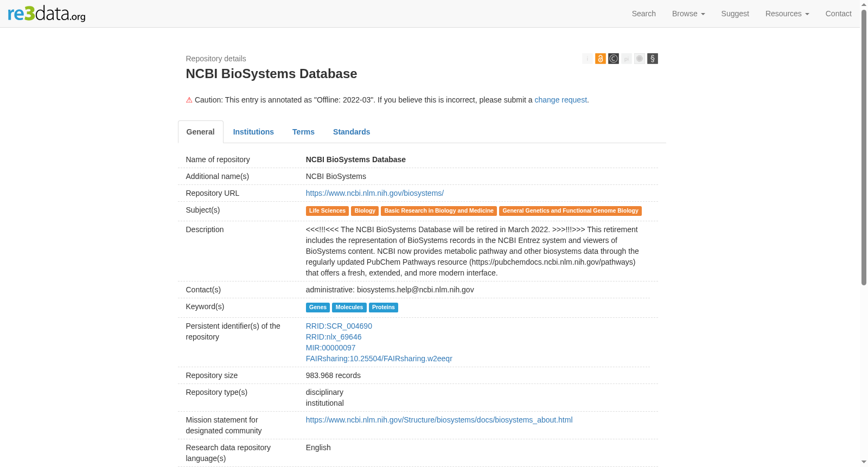Open the biosystems_about.html mission statement link
868x467 pixels.
[x=439, y=420]
